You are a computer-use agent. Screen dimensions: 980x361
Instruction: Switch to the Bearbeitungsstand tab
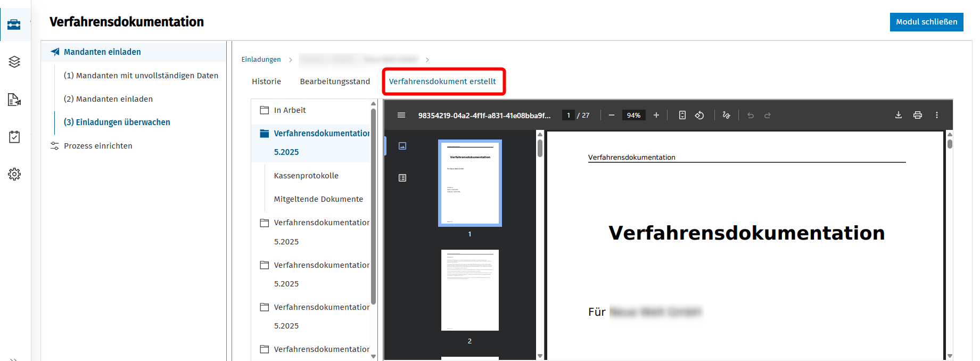click(335, 81)
